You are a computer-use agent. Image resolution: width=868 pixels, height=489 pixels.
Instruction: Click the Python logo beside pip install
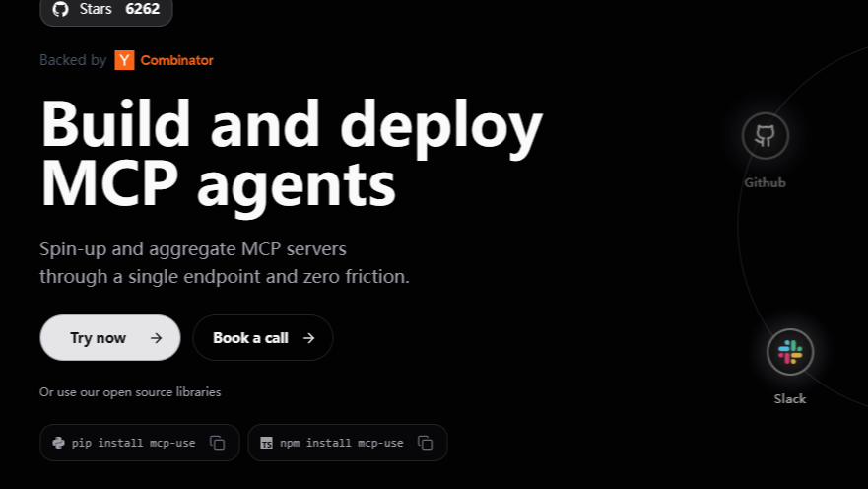(x=58, y=443)
